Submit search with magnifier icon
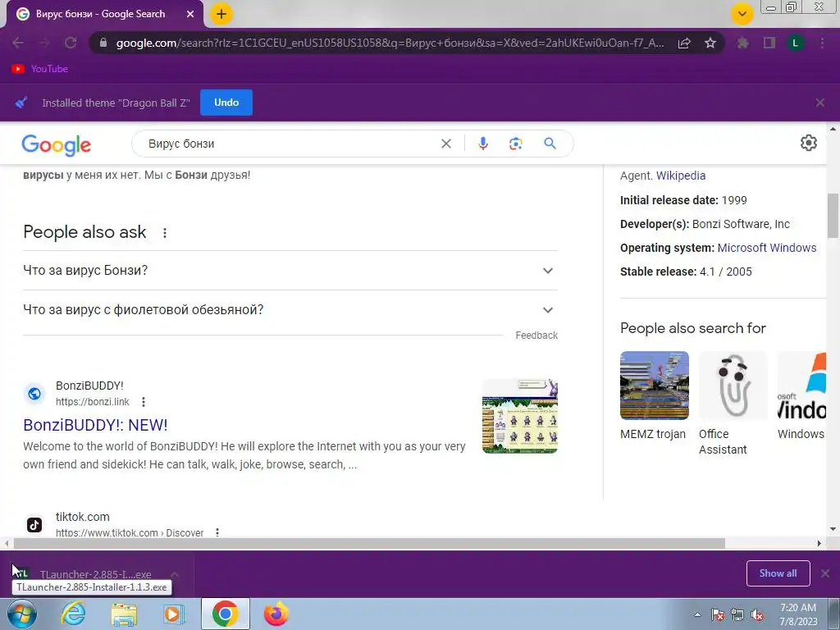840x630 pixels. (550, 144)
